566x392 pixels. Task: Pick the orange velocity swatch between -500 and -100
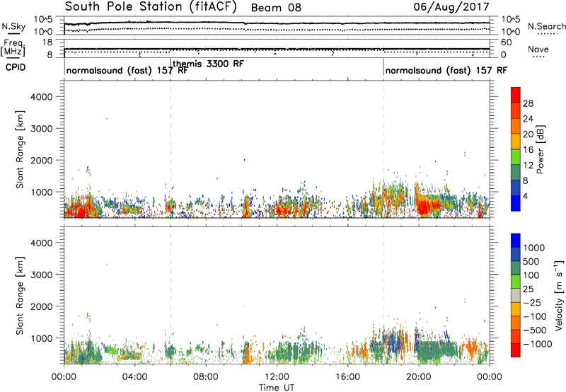tap(516, 323)
